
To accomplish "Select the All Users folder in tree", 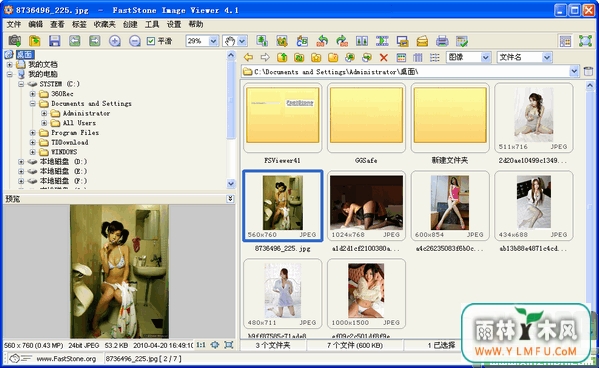I will [x=79, y=123].
